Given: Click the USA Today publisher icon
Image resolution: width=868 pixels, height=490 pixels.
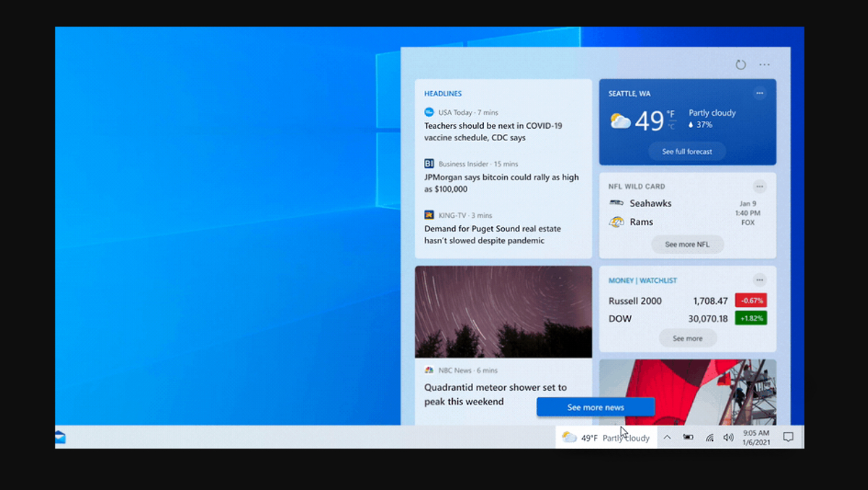Looking at the screenshot, I should tap(428, 112).
